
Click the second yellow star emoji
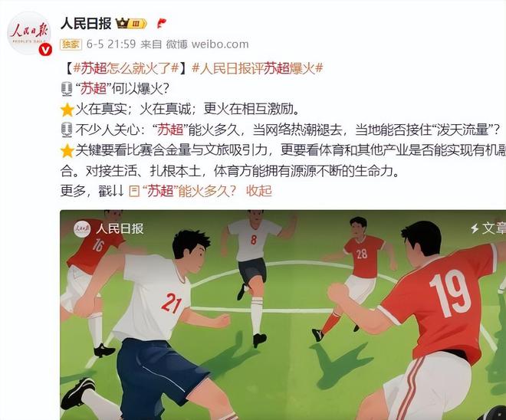coord(67,151)
